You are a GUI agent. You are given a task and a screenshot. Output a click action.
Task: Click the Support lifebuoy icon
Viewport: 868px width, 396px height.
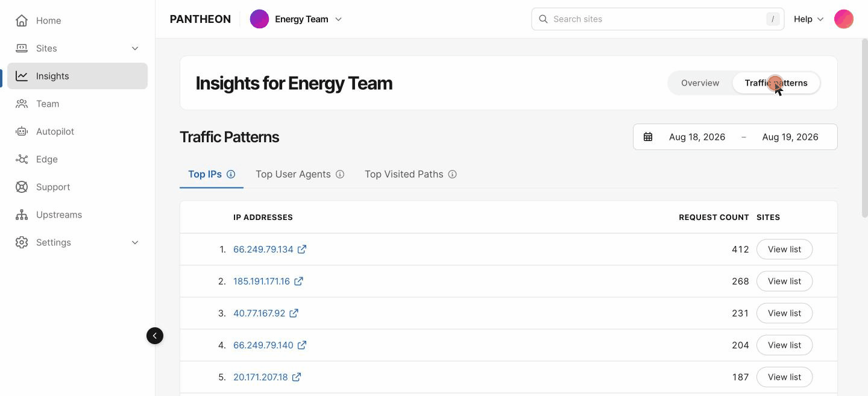22,187
